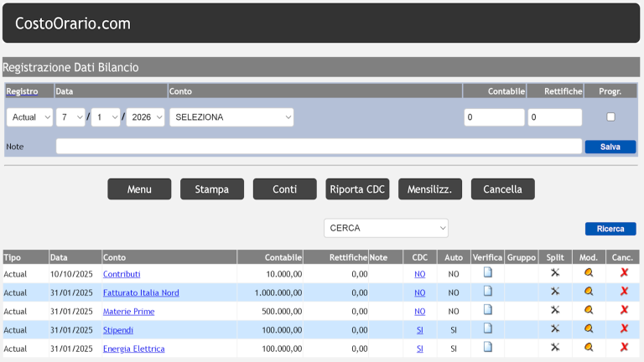The image size is (644, 362).
Task: Click the Mod. edit icon for Materie Prime
Action: click(x=589, y=311)
